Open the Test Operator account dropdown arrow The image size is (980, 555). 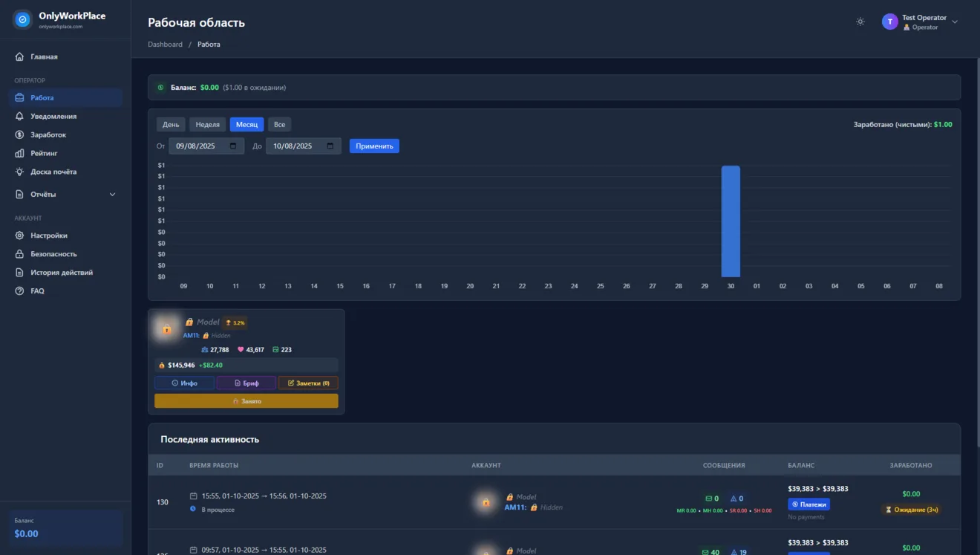955,22
